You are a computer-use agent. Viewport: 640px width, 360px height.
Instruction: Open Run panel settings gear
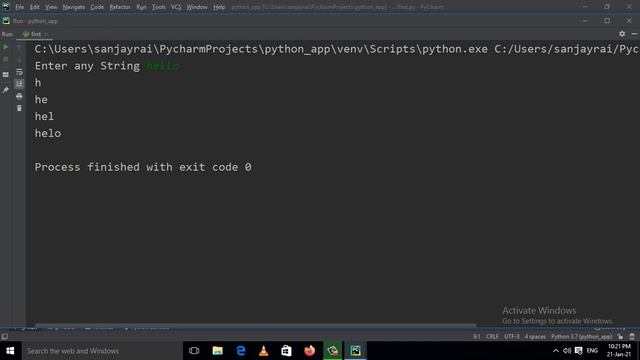(622, 34)
